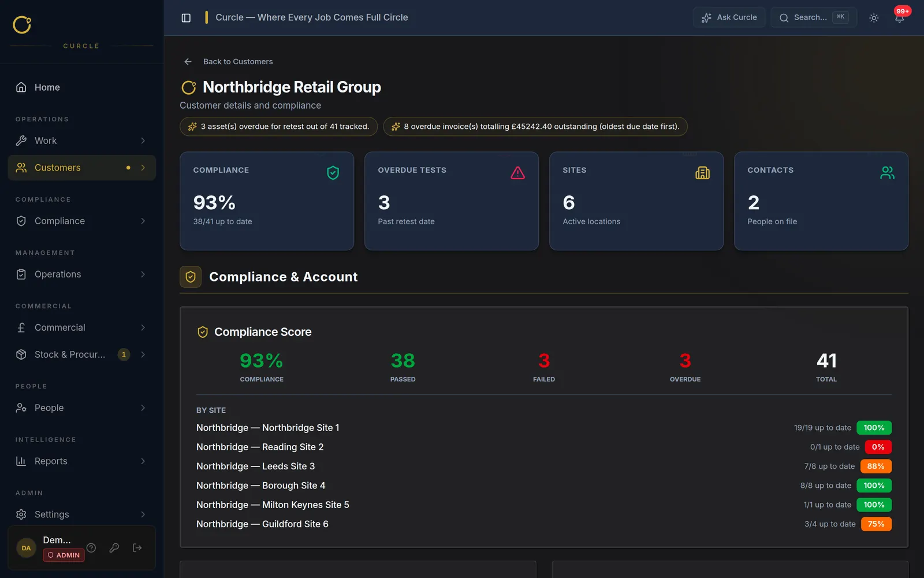The width and height of the screenshot is (924, 578).
Task: Click the 88% badge for Leeds Site 3
Action: tap(875, 466)
